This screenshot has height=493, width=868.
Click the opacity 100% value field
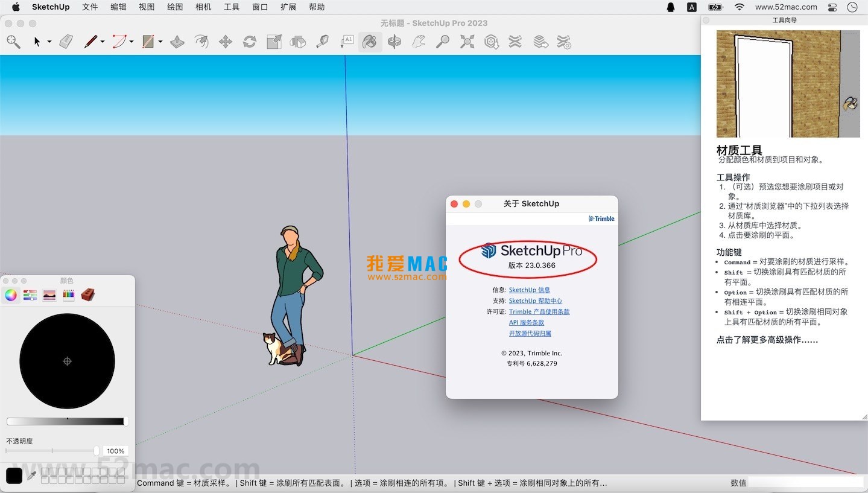(115, 451)
